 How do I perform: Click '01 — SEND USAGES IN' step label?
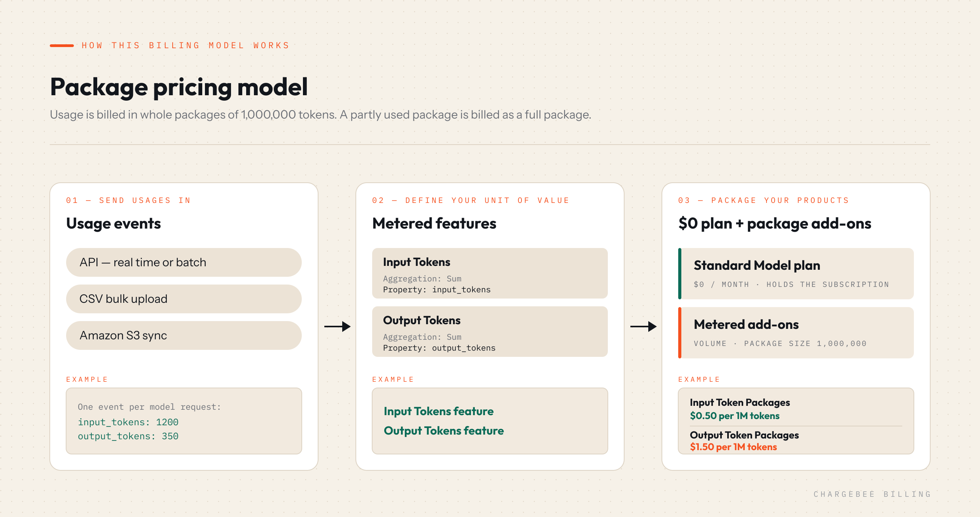coord(128,201)
